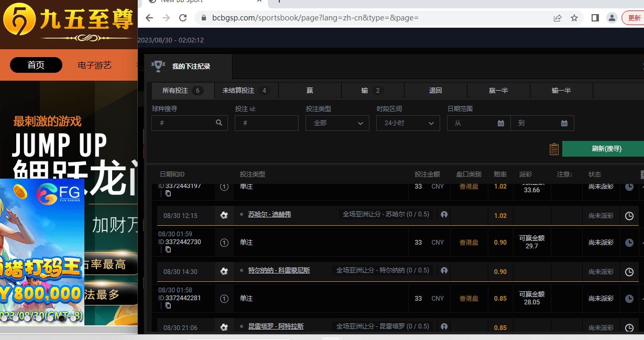Click the 更新 Chrome update button

click(x=634, y=18)
